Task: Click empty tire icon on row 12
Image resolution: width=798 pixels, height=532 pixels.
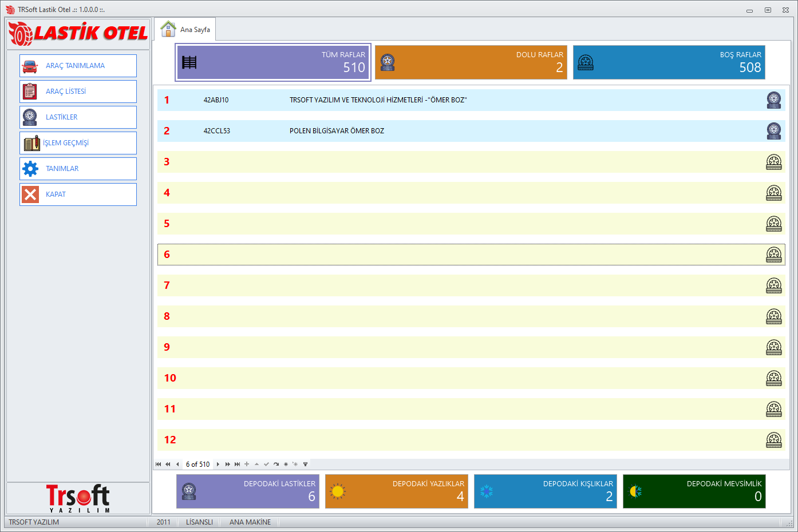Action: pos(774,440)
